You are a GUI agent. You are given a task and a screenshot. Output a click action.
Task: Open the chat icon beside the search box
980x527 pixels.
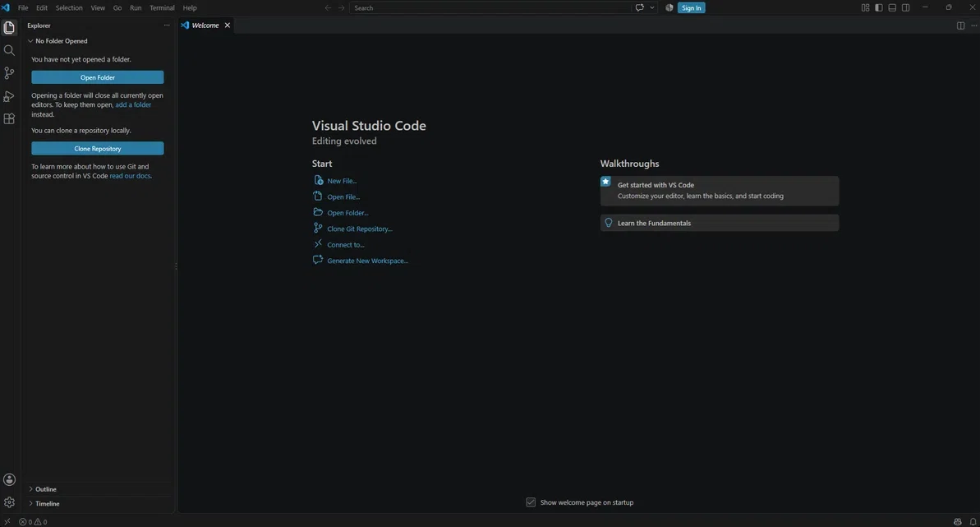coord(639,8)
